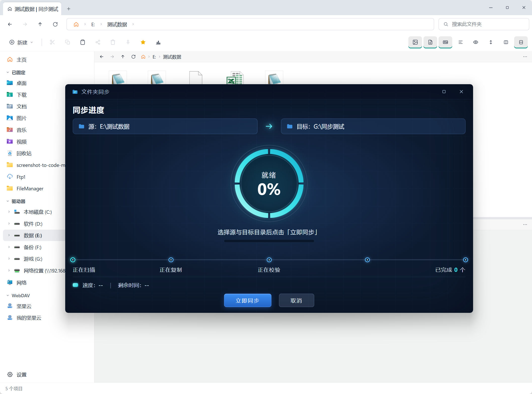The width and height of the screenshot is (532, 394).
Task: Collapse the 驱动器 section
Action: tap(8, 201)
